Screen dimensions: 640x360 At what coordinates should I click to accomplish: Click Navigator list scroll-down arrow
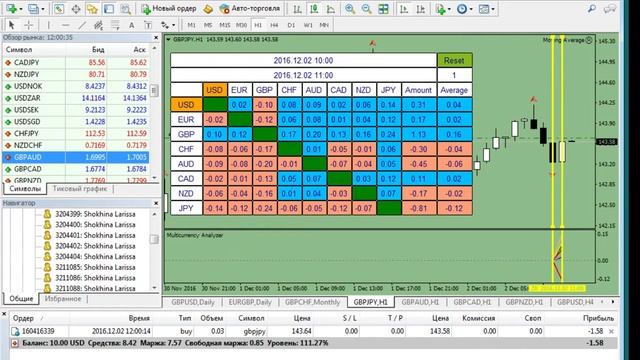click(154, 287)
